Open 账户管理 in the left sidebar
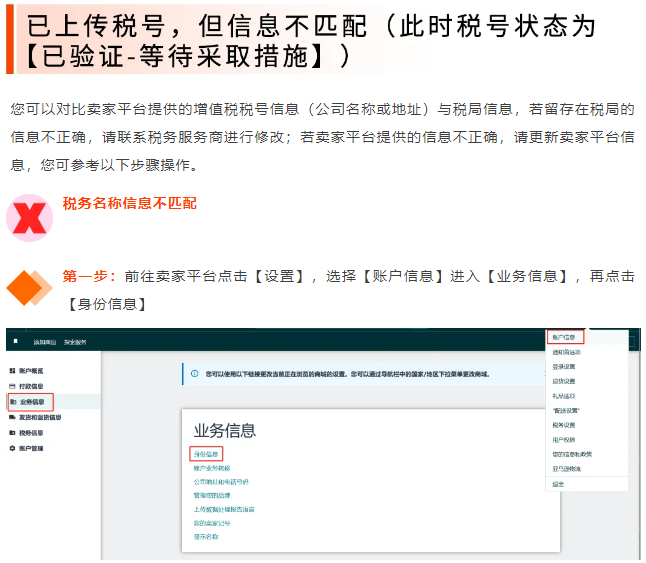The image size is (646, 563). (x=31, y=448)
